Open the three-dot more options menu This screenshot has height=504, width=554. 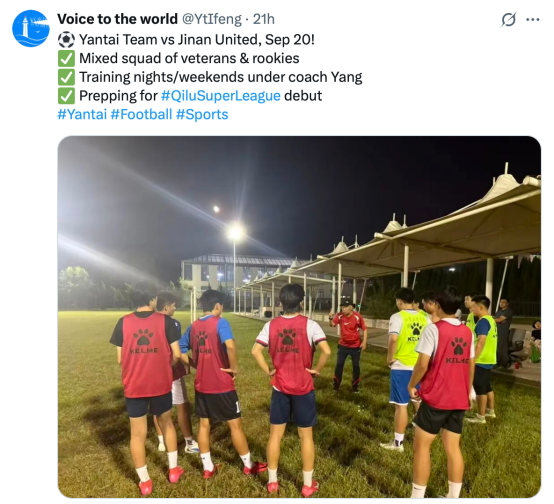tap(532, 19)
